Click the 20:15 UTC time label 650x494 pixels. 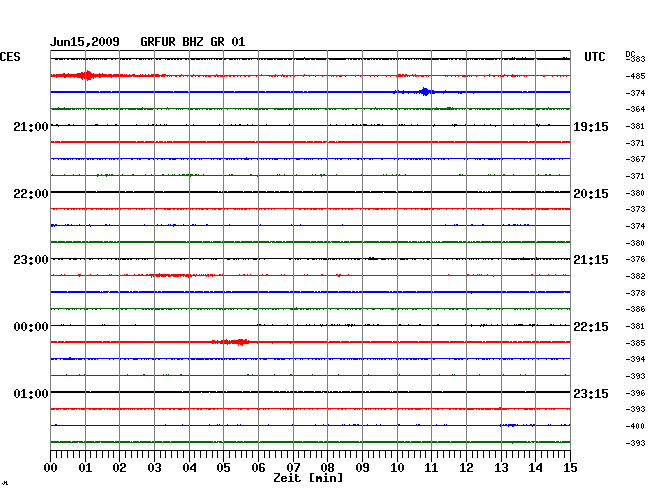[591, 194]
